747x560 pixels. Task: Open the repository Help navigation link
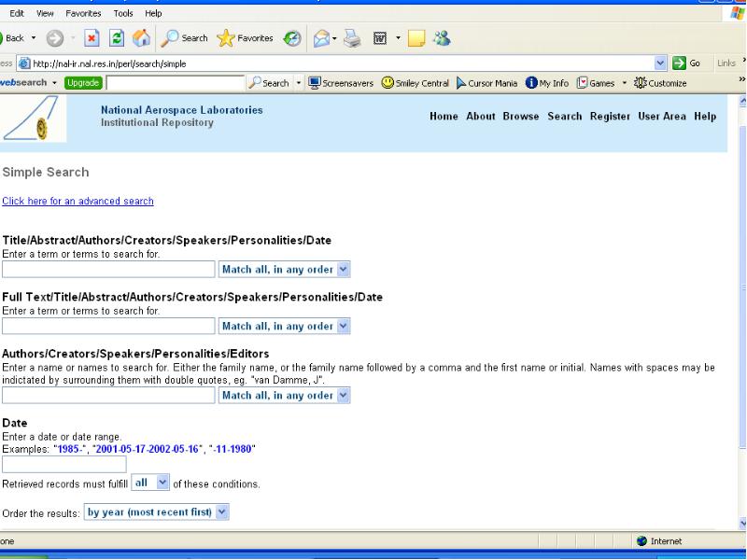(x=705, y=116)
